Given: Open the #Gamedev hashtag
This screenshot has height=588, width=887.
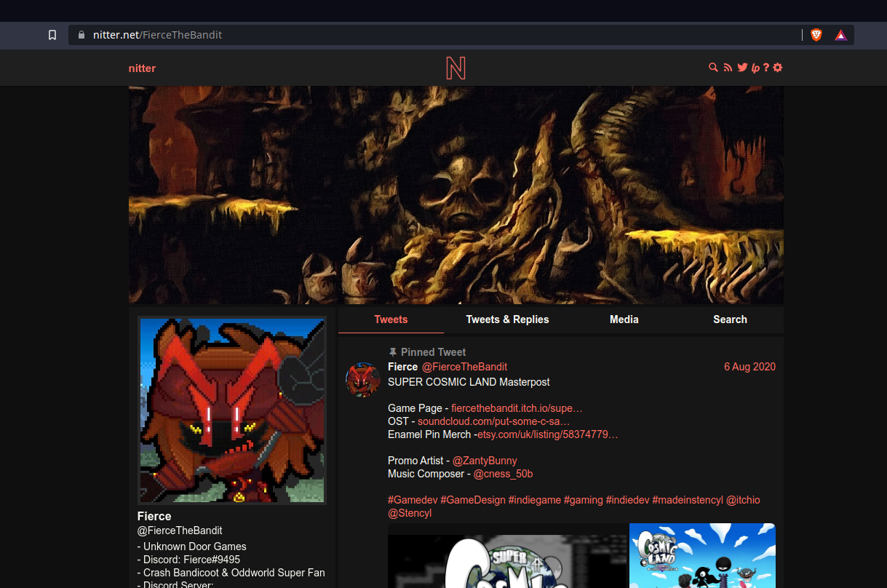Looking at the screenshot, I should (413, 500).
